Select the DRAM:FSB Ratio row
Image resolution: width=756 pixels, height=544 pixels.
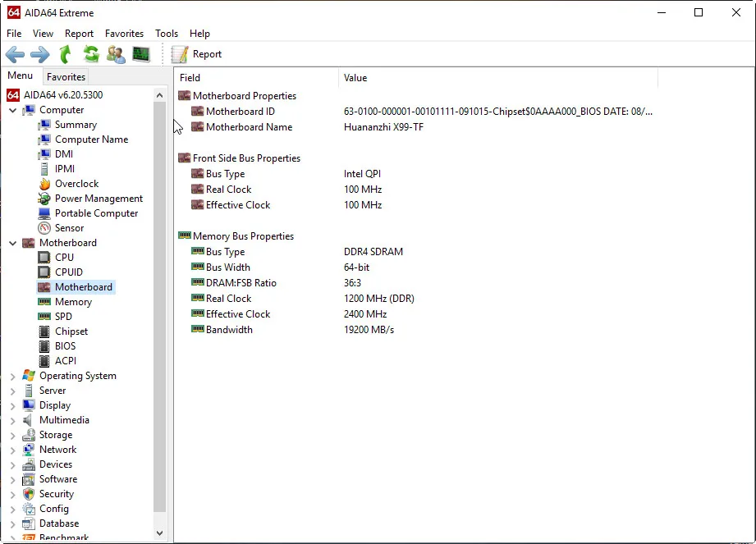(416, 283)
